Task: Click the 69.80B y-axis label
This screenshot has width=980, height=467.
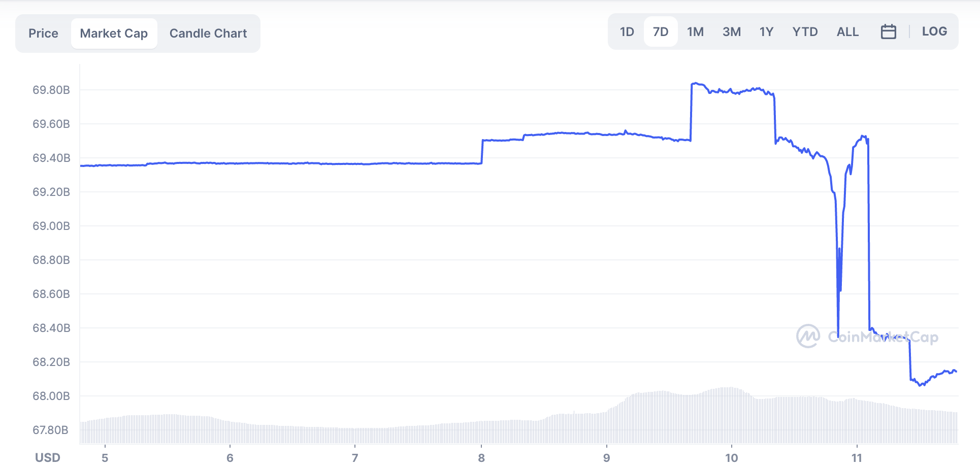Action: [x=51, y=90]
